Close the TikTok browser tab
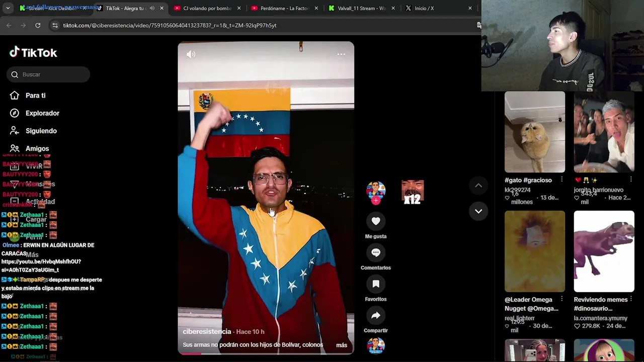 162,8
